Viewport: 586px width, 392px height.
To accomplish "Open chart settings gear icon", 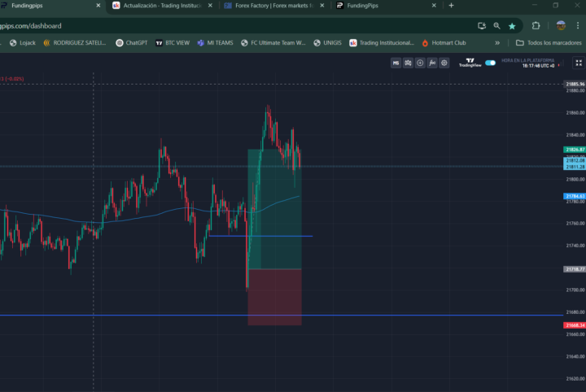I will 444,63.
